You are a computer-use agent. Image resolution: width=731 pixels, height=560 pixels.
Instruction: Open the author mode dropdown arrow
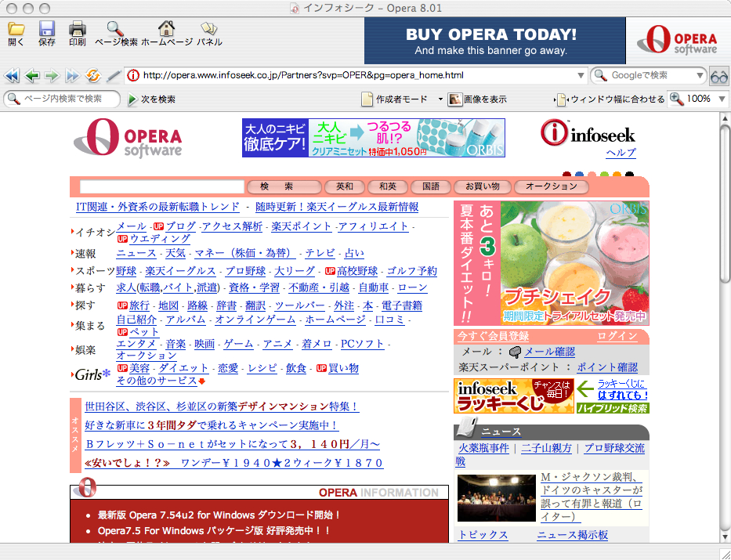point(440,99)
